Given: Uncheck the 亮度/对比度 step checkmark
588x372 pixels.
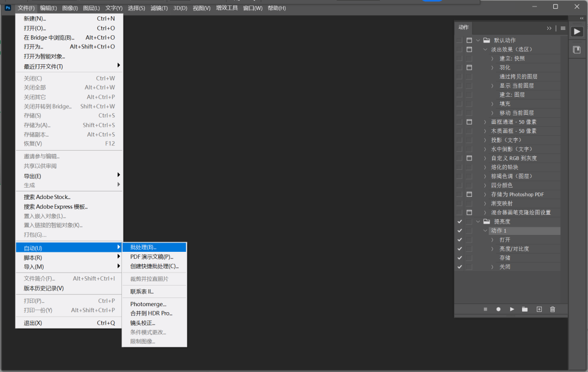Looking at the screenshot, I should 460,249.
